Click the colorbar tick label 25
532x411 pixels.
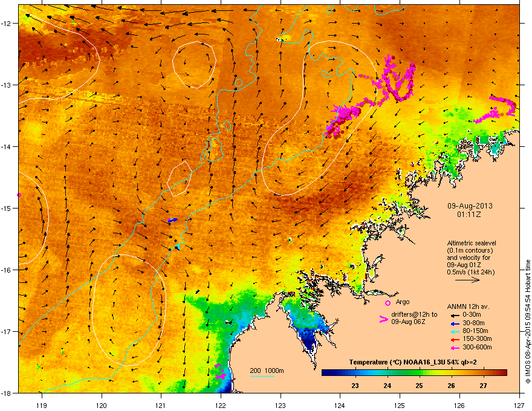pos(420,386)
